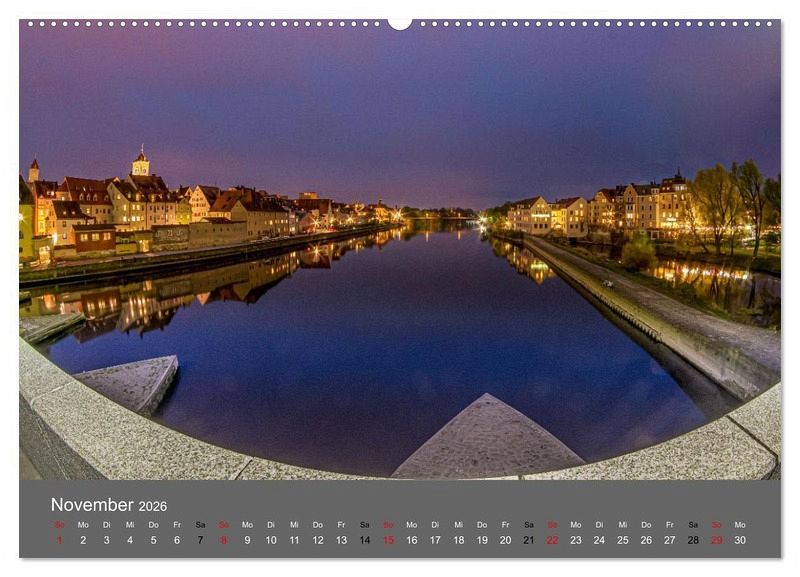Pick day 20 in the calendar row
The width and height of the screenshot is (800, 577).
click(x=506, y=540)
